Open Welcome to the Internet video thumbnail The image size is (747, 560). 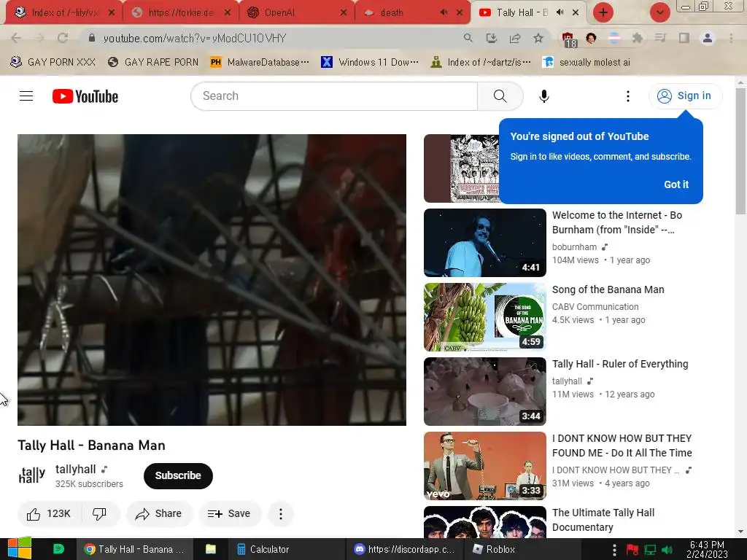(485, 243)
